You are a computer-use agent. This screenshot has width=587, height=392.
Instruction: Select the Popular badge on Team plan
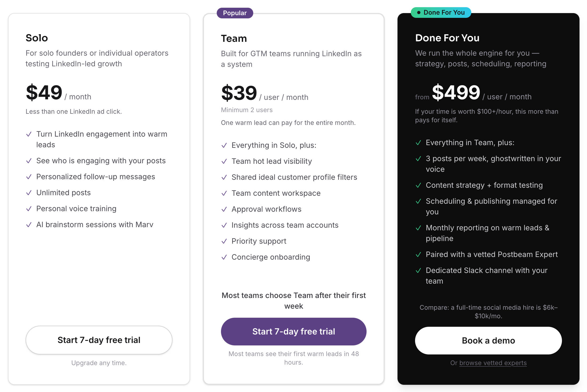click(235, 13)
